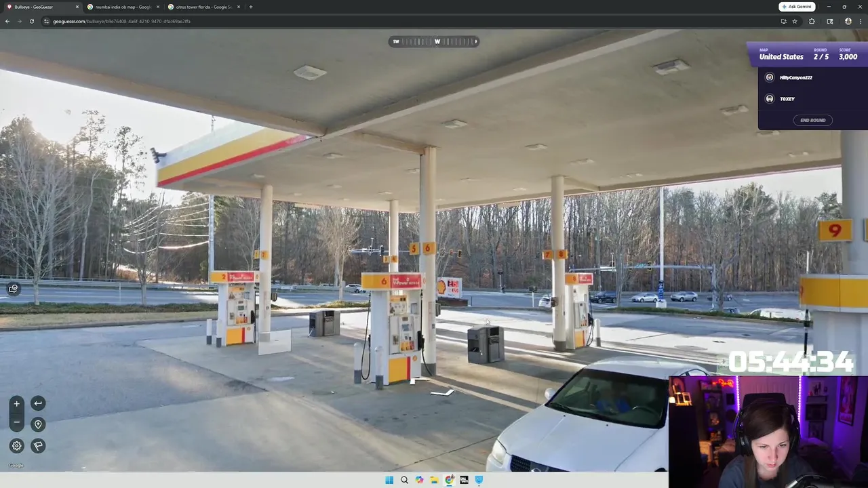Close the Bullseye GeoGuessr tab
Screen dimensions: 868x488
pyautogui.click(x=77, y=7)
